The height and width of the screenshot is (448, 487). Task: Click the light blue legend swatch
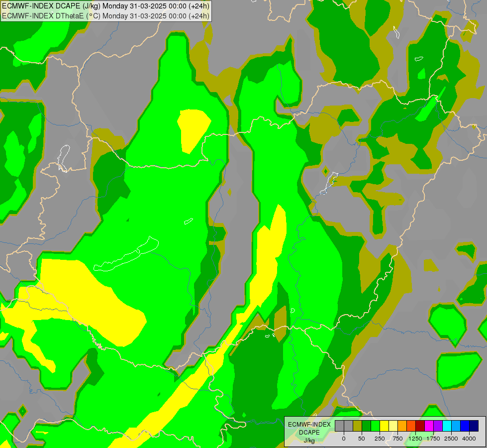click(x=456, y=426)
